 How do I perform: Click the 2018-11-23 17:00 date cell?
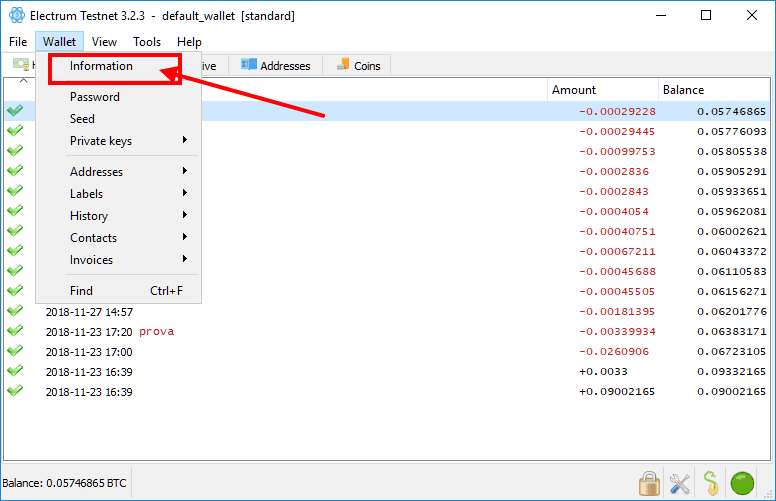point(89,352)
